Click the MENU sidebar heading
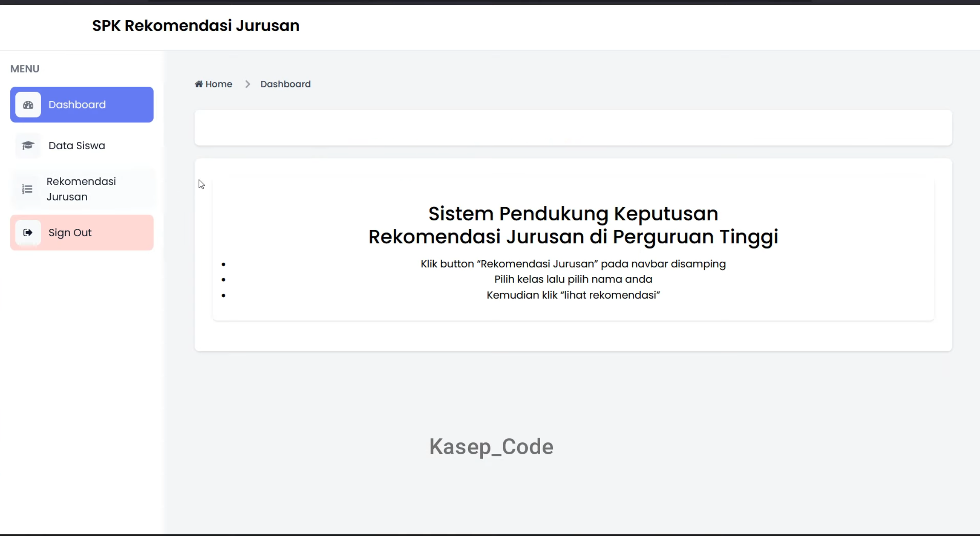This screenshot has width=980, height=536. point(25,69)
